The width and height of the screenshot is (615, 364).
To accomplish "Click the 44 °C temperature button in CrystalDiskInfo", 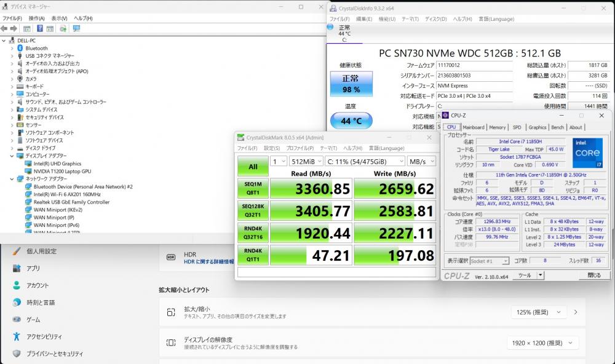I will (351, 121).
